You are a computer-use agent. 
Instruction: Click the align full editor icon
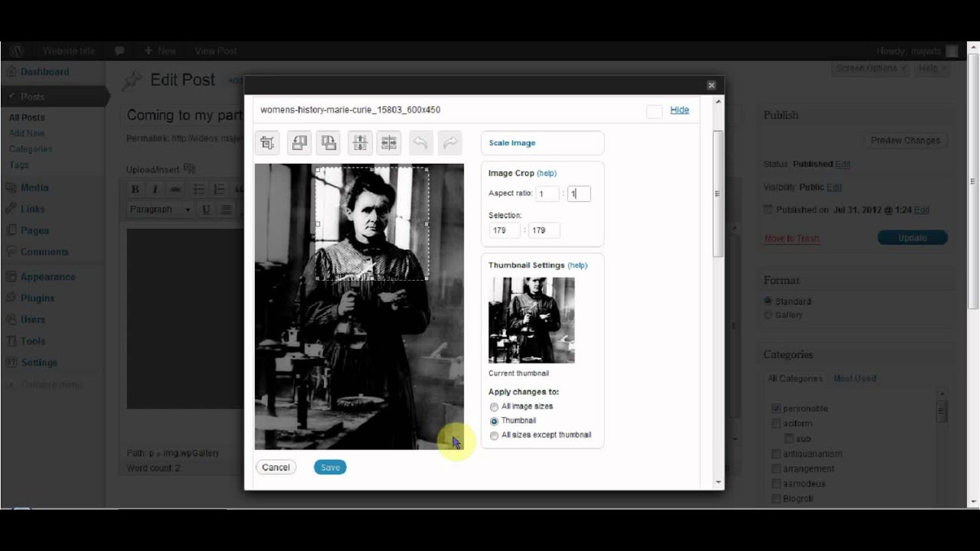227,209
